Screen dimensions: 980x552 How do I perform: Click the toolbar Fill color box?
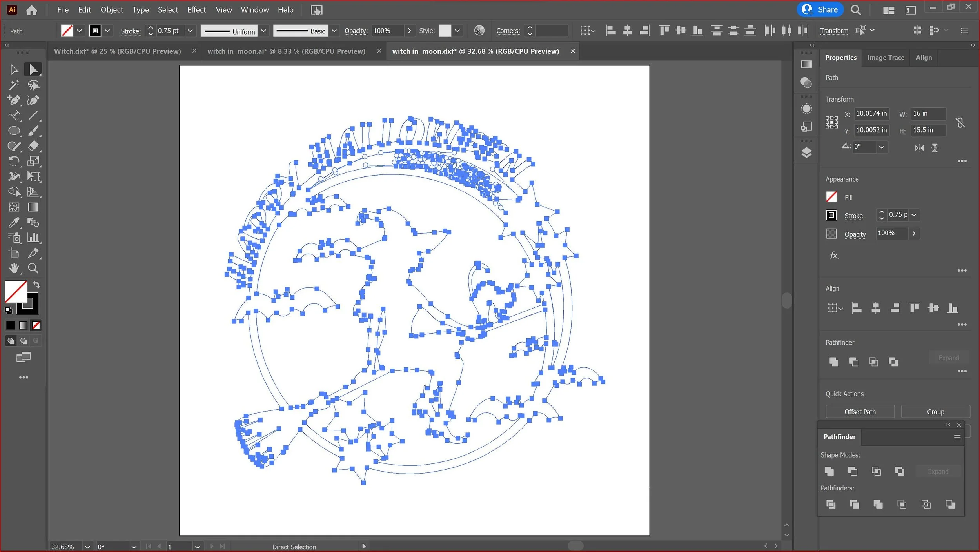(x=16, y=291)
